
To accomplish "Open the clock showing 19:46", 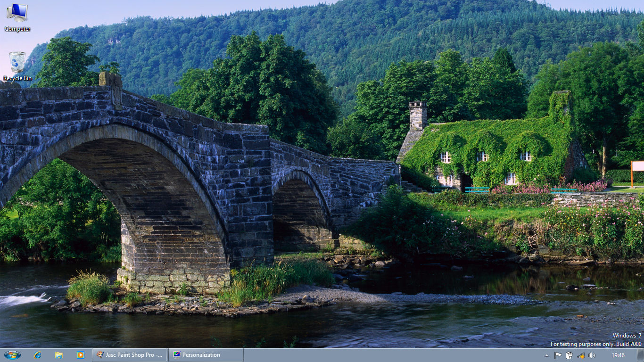I will coord(618,355).
